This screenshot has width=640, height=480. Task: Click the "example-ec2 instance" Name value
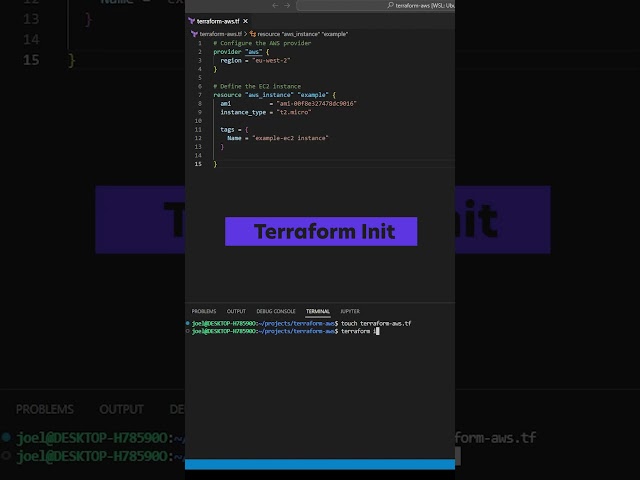click(x=290, y=138)
